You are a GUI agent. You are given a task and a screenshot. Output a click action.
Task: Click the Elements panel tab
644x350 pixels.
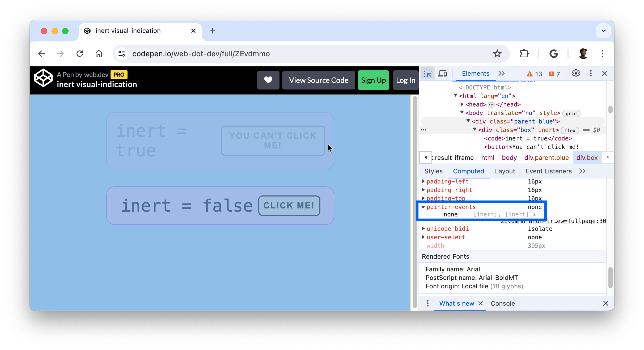(x=474, y=73)
